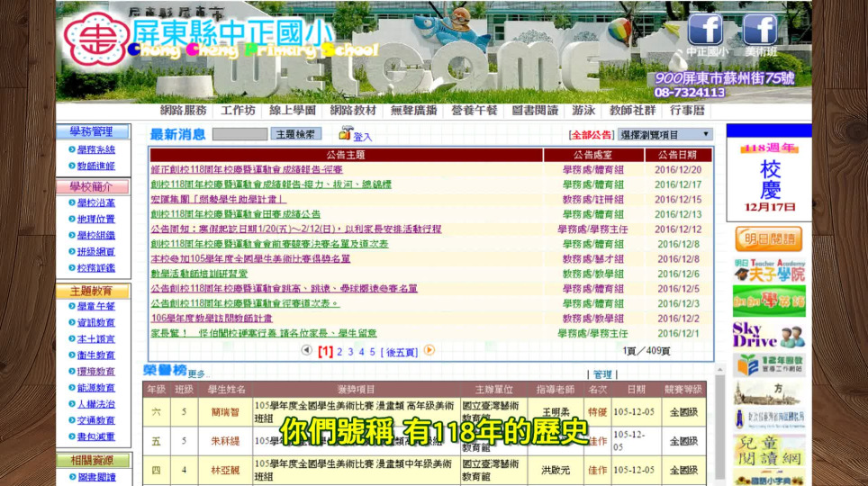The height and width of the screenshot is (486, 868).
Task: Open the 國語小字典 banner
Action: pos(769,480)
